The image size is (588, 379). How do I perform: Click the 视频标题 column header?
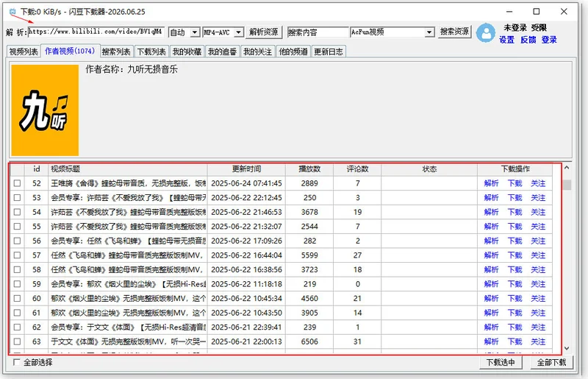click(x=127, y=169)
